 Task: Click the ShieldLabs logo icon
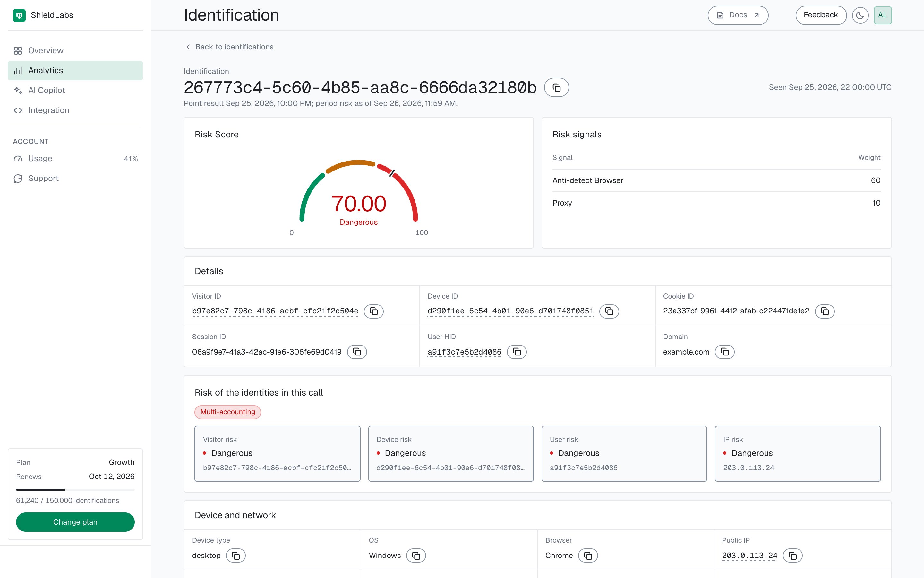[x=19, y=15]
